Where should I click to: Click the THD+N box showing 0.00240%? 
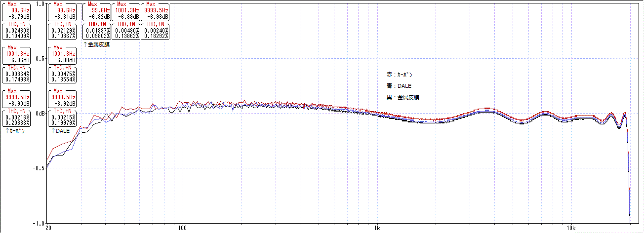pyautogui.click(x=155, y=31)
